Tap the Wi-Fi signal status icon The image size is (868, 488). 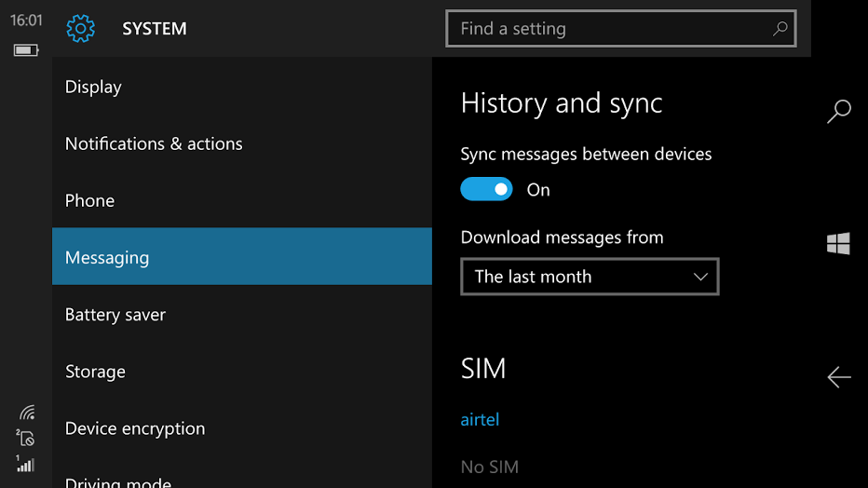(x=26, y=413)
